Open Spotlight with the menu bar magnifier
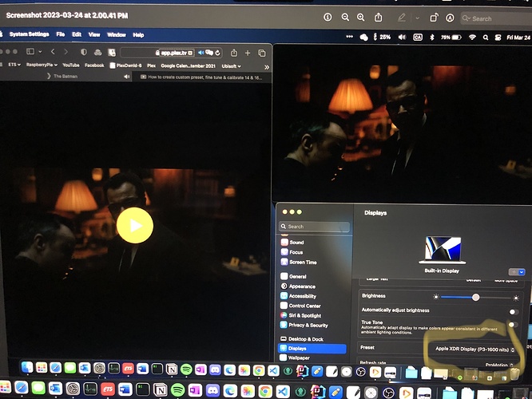Viewport: 532px width, 399px height. point(486,38)
